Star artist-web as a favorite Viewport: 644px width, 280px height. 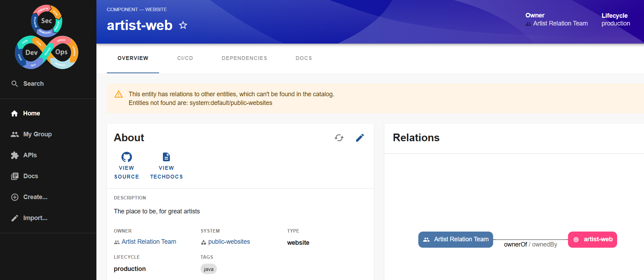pos(183,25)
